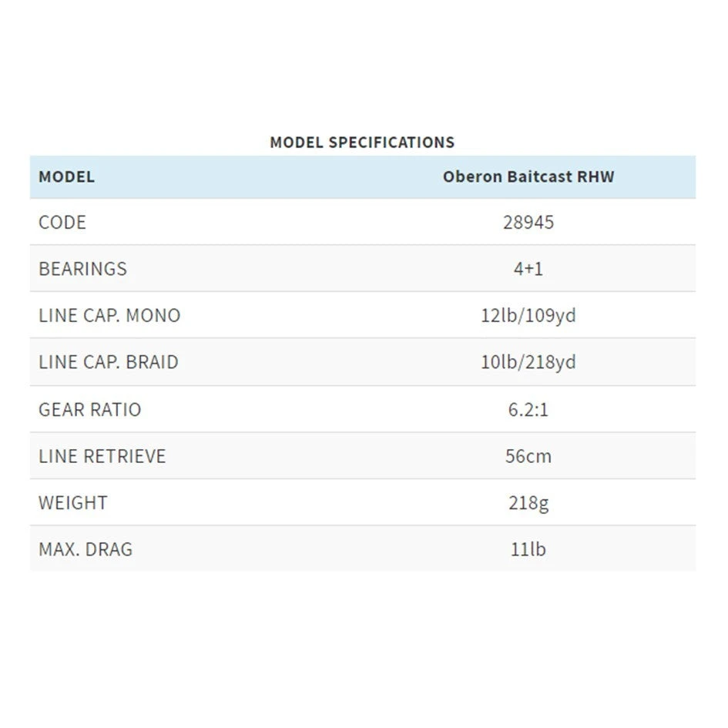Select the BEARINGS row label
This screenshot has width=728, height=728.
pyautogui.click(x=82, y=269)
